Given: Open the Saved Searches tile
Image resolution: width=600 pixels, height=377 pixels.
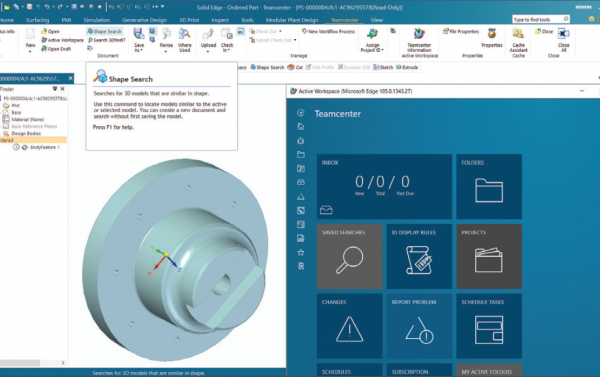Looking at the screenshot, I should [x=349, y=256].
